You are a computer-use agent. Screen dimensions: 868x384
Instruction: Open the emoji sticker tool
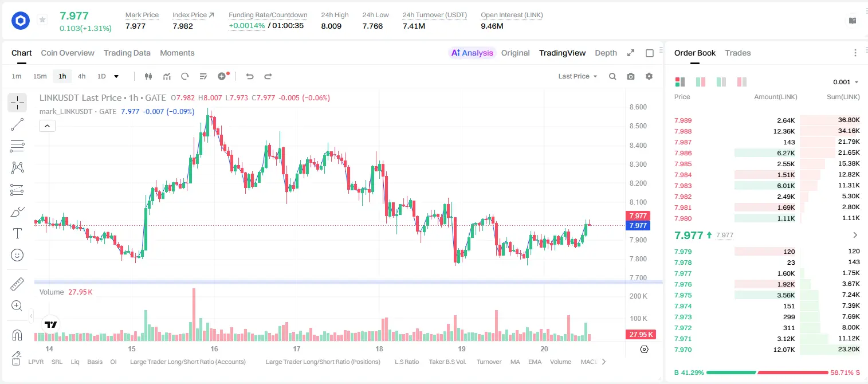[x=17, y=255]
